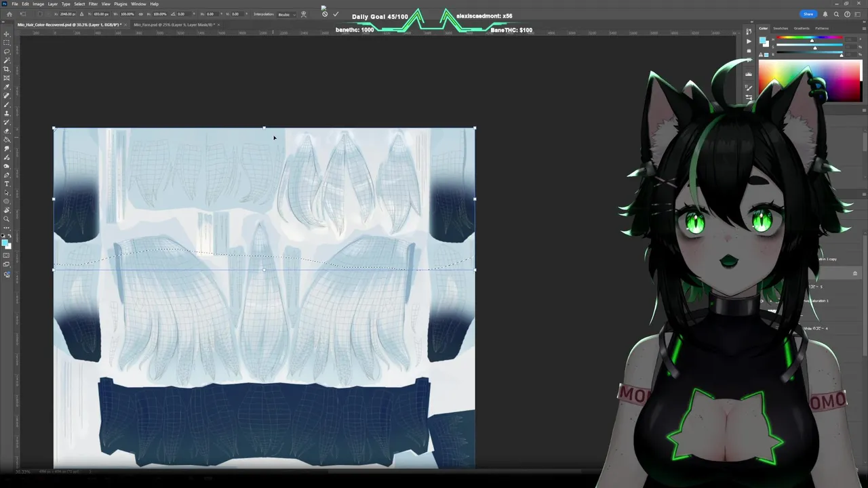This screenshot has height=488, width=868.
Task: Open the workspace switcher
Action: (858, 14)
